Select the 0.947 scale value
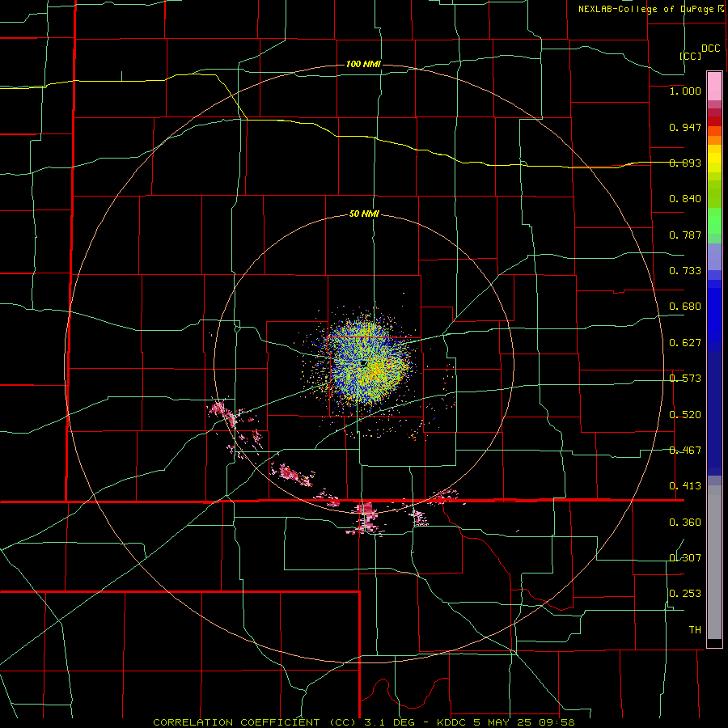Image resolution: width=728 pixels, height=728 pixels. click(x=685, y=127)
